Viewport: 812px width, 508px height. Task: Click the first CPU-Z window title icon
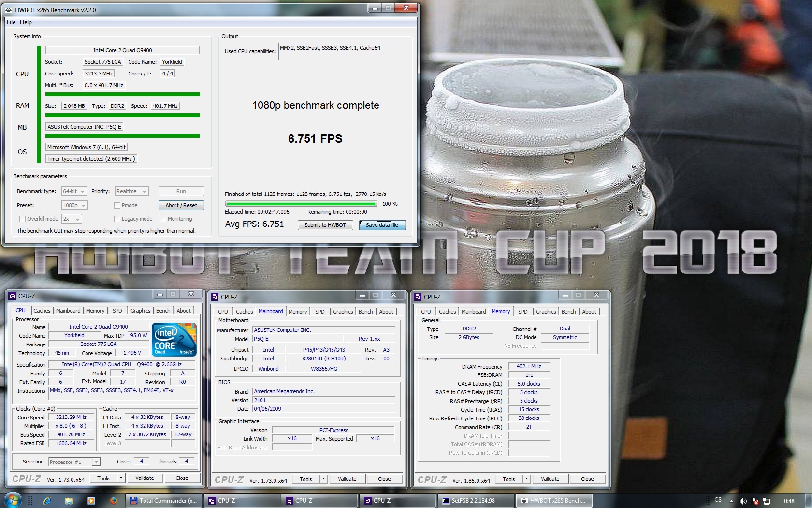pos(13,296)
